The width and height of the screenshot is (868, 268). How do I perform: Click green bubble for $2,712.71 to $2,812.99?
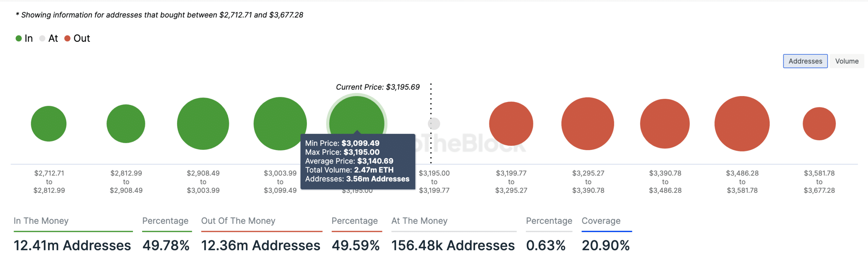click(x=48, y=124)
